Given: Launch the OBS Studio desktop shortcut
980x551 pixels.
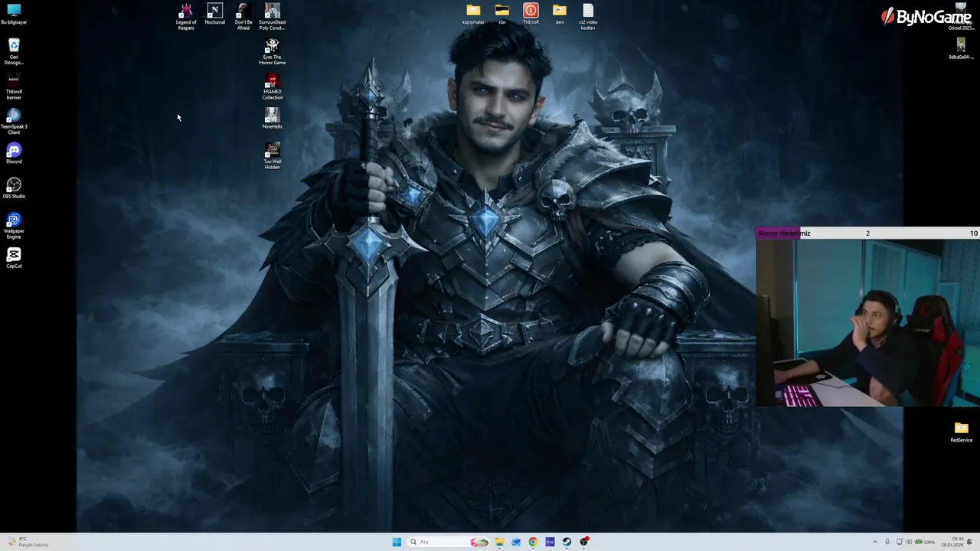Looking at the screenshot, I should 14,188.
